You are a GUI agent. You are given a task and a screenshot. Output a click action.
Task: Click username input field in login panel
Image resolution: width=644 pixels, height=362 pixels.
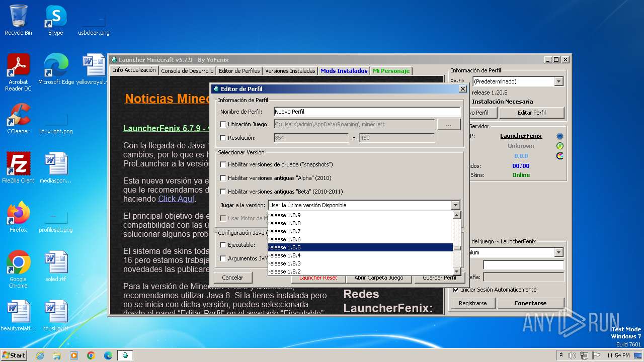click(523, 265)
